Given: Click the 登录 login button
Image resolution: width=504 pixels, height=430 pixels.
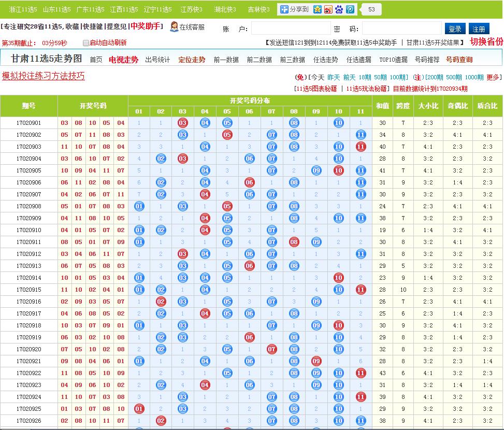Looking at the screenshot, I should coord(455,28).
